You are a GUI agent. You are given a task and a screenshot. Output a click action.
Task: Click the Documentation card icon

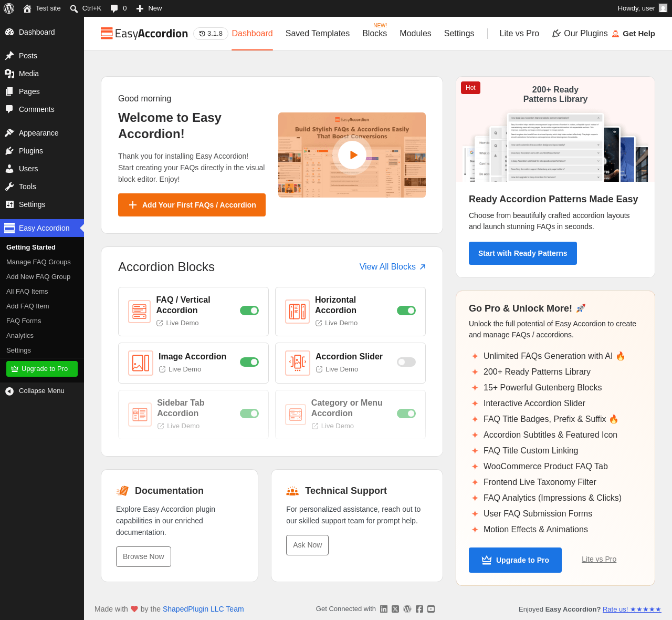(122, 491)
